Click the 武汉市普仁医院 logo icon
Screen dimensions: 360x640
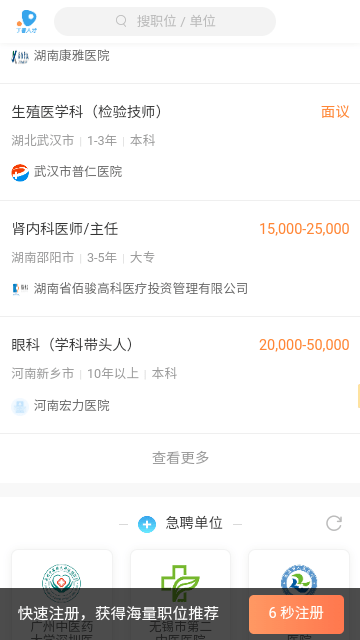coord(20,172)
